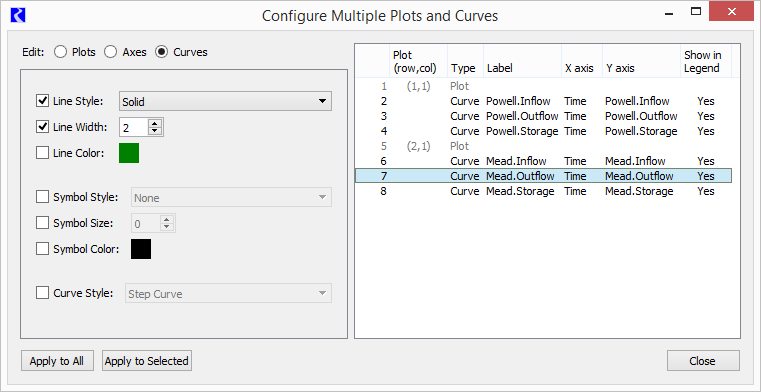Click the Type column header
This screenshot has height=392, width=761.
pos(465,62)
